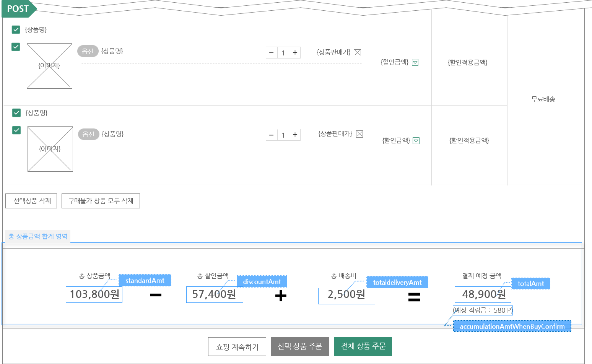
Task: Click the 48,900원 payment amount
Action: point(483,294)
